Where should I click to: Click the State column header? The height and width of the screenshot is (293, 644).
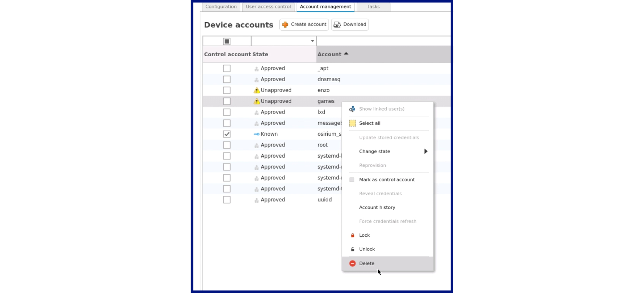[x=284, y=54]
